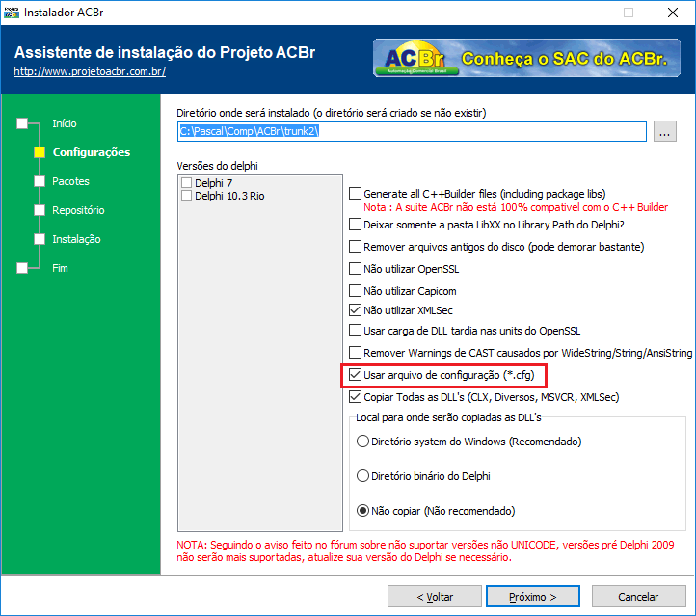The width and height of the screenshot is (696, 616).
Task: Uncheck Copiar Todas as DLL's
Action: click(x=355, y=397)
